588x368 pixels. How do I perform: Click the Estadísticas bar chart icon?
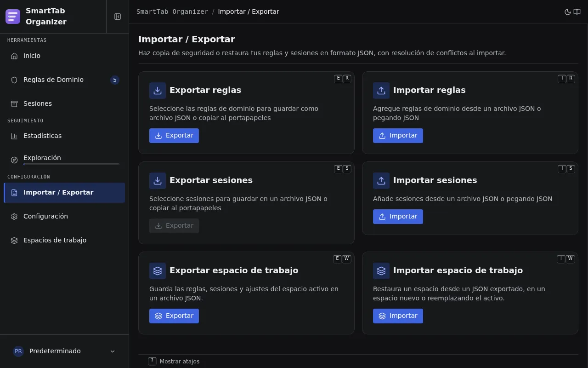14,136
